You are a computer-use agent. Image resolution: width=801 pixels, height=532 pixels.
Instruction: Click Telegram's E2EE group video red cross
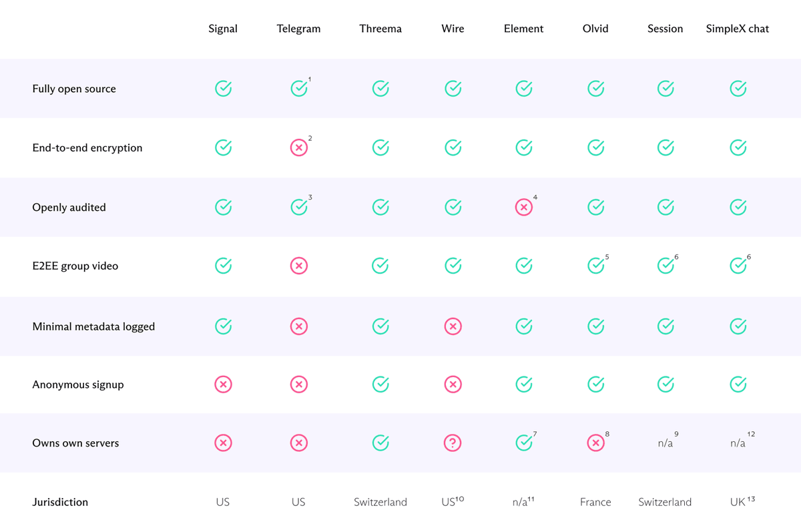(299, 266)
